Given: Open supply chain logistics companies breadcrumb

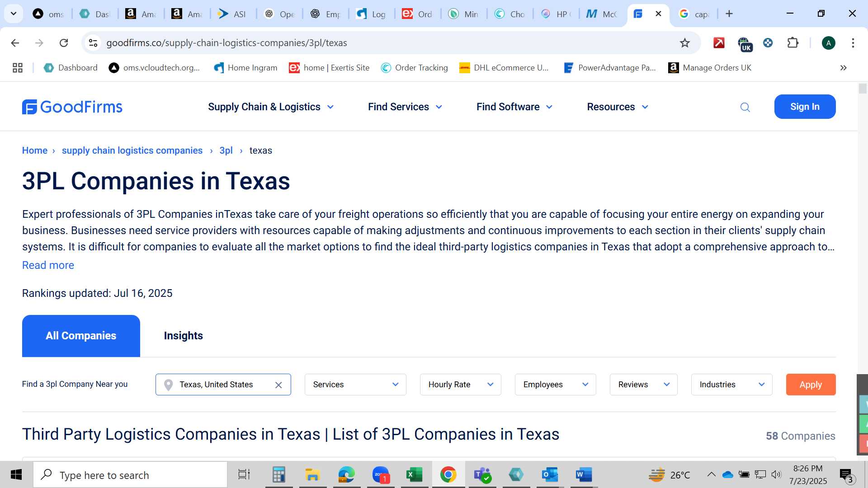Looking at the screenshot, I should pos(132,150).
